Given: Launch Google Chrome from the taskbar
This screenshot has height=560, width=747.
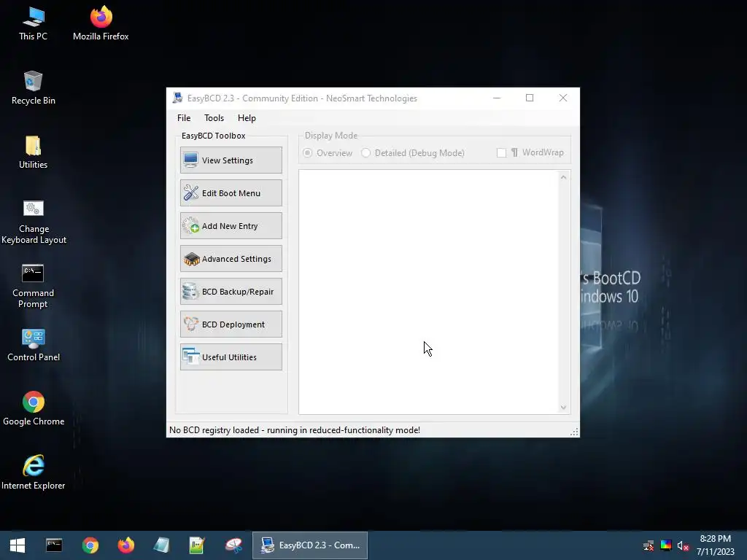Looking at the screenshot, I should pos(90,545).
